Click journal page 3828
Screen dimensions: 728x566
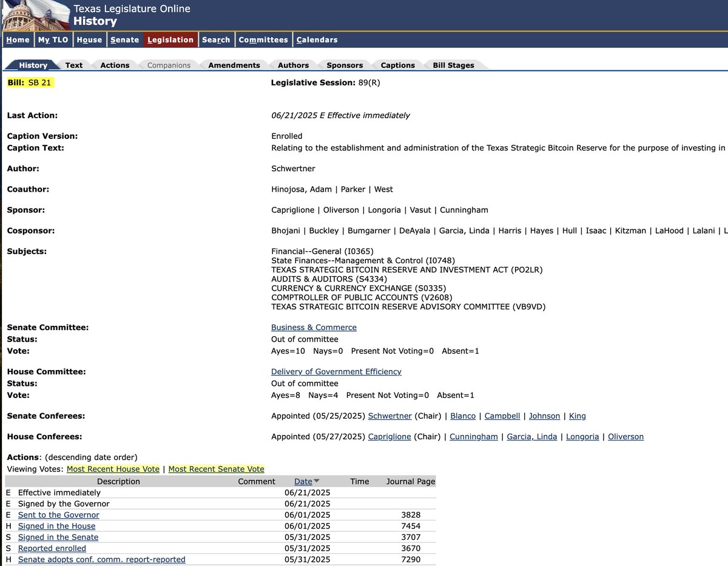(x=411, y=515)
